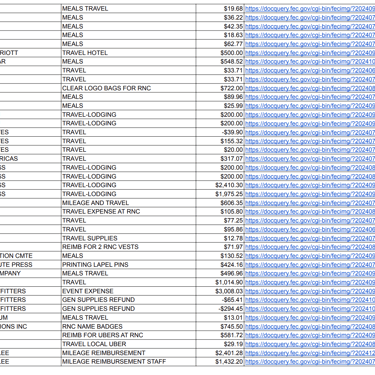Follow the docquery link in the $95.86 row
The image size is (375, 375).
[x=310, y=230]
